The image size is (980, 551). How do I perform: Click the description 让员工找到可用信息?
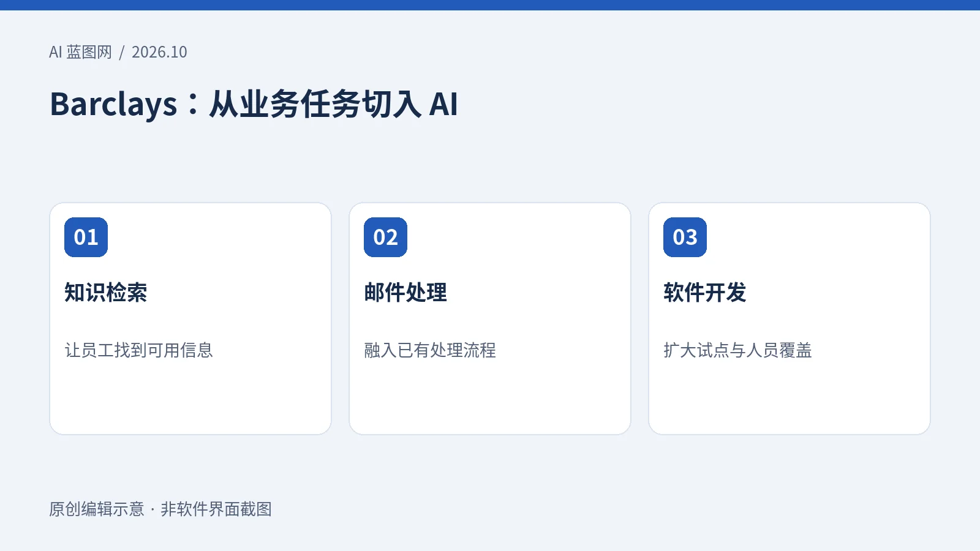click(139, 350)
